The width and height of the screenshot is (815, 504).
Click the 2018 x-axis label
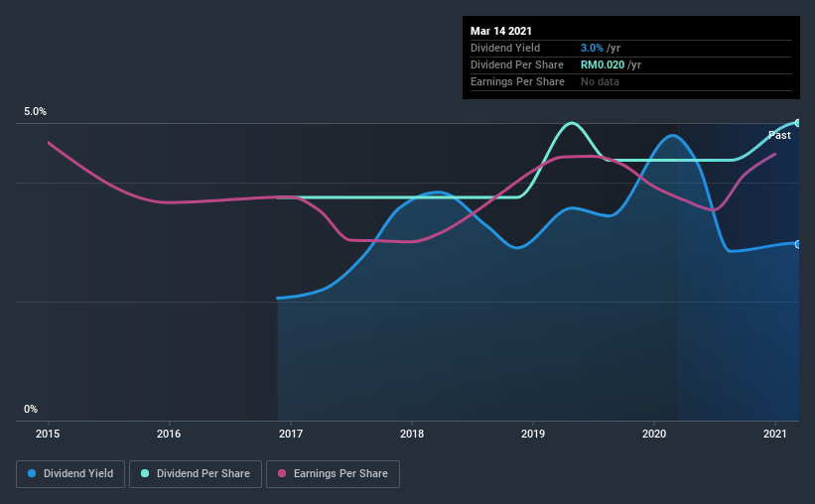[412, 434]
